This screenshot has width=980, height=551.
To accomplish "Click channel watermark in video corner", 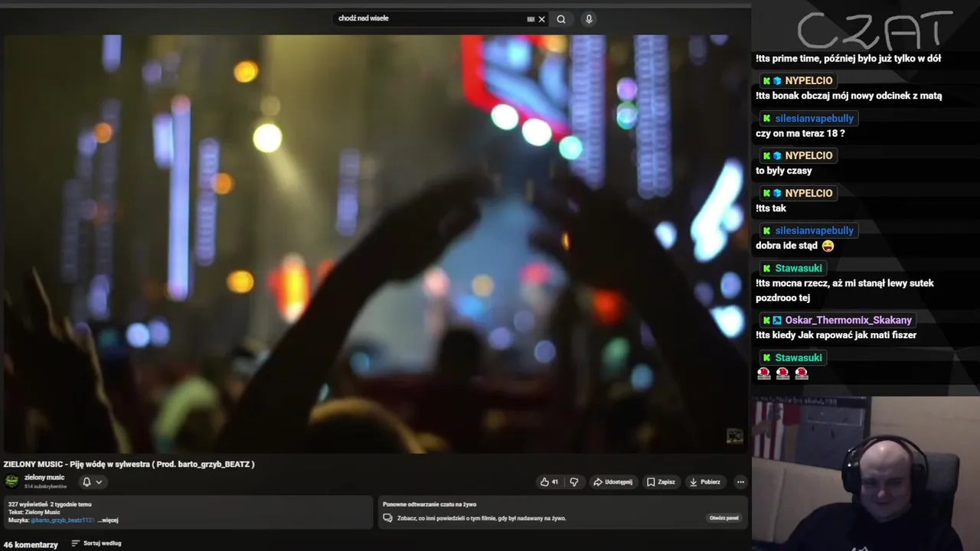I will [x=734, y=436].
